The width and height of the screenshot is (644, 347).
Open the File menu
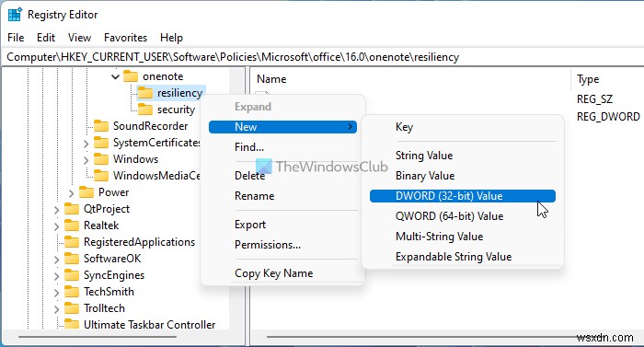(16, 38)
